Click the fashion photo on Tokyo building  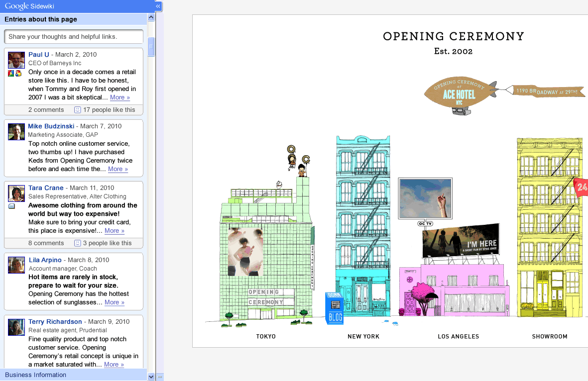245,252
